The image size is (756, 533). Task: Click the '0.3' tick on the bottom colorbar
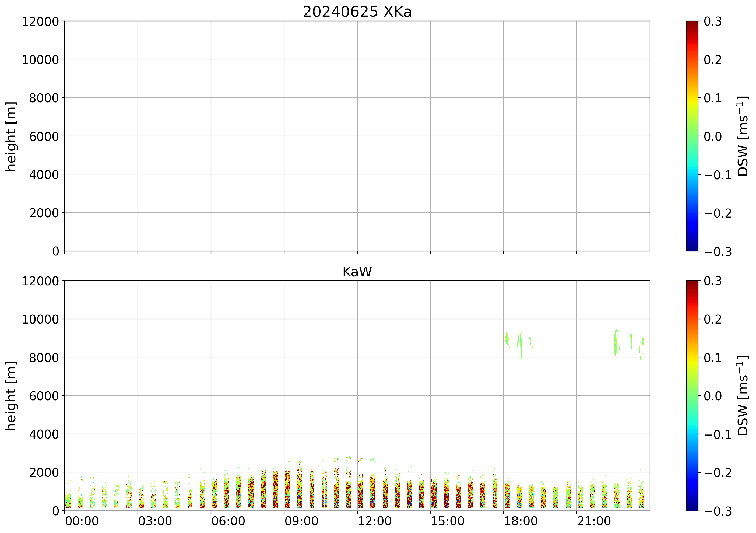click(713, 281)
